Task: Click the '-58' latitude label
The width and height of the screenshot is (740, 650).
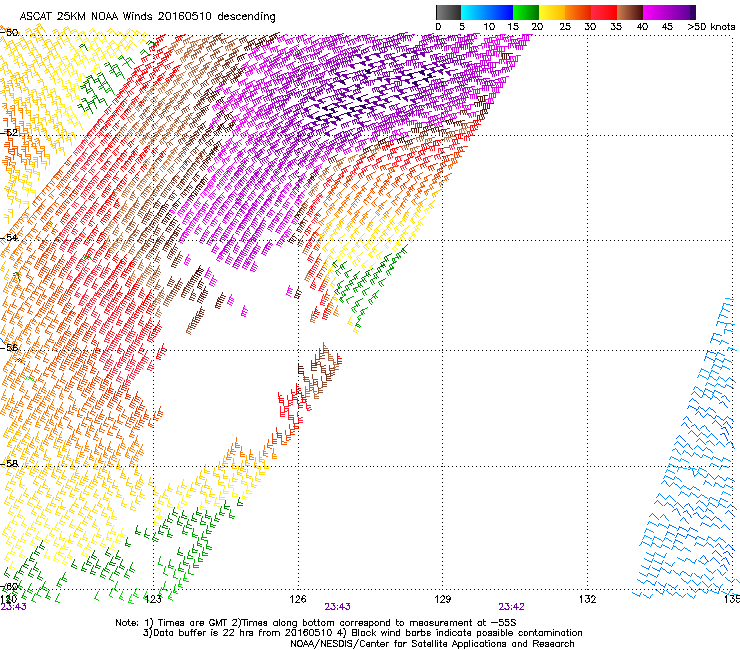Action: click(x=9, y=463)
